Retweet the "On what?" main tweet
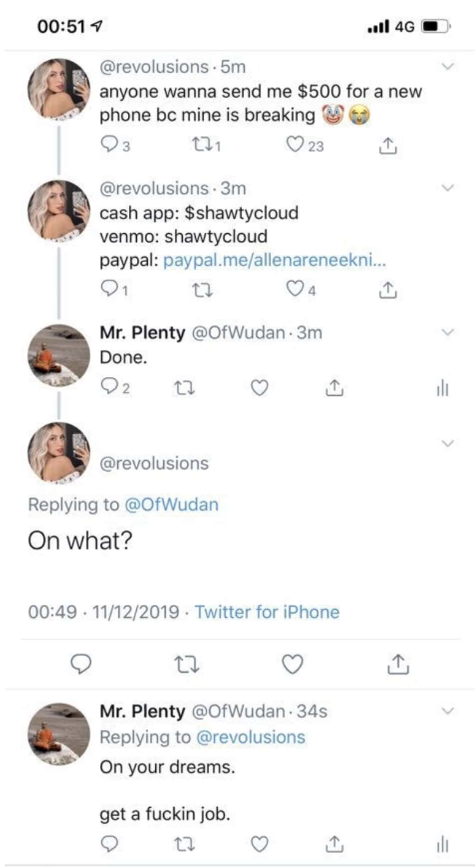Screen dimensions: 475x868 (187, 664)
